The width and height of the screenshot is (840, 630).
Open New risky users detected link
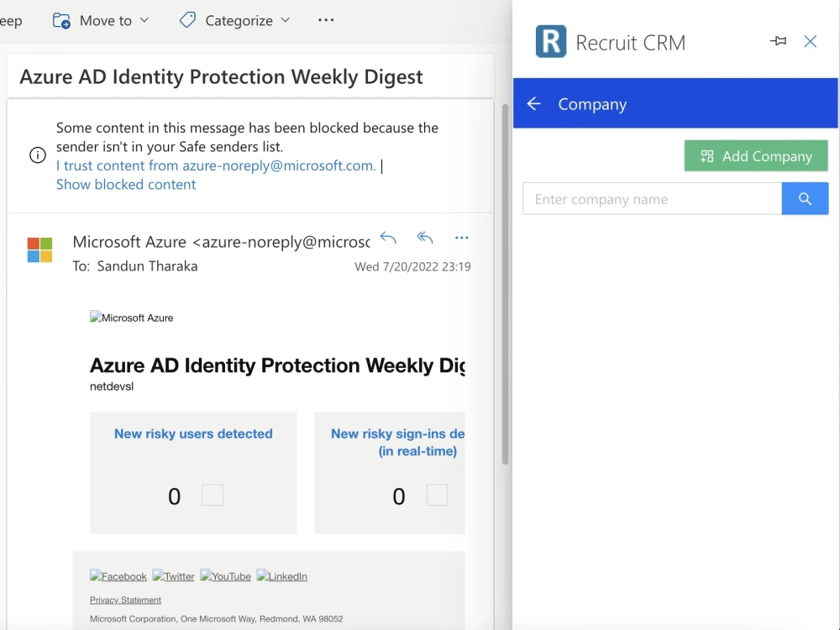[193, 433]
